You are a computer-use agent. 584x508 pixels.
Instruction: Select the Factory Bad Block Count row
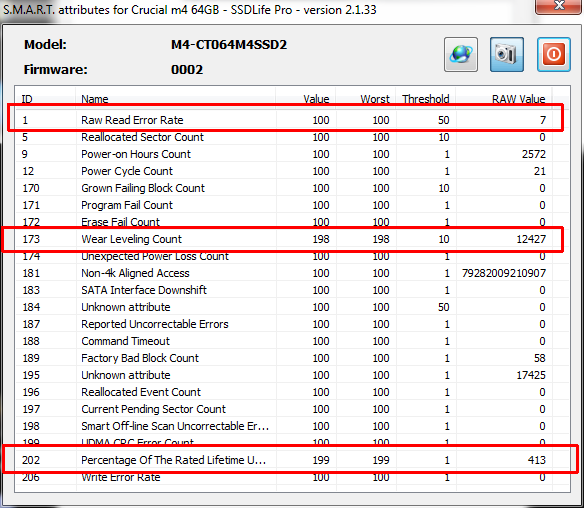click(x=285, y=358)
